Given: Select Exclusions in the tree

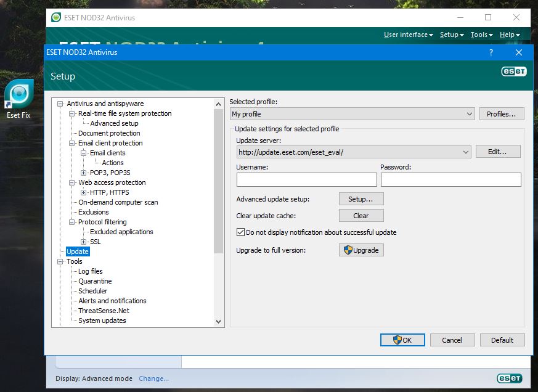Looking at the screenshot, I should [x=93, y=212].
